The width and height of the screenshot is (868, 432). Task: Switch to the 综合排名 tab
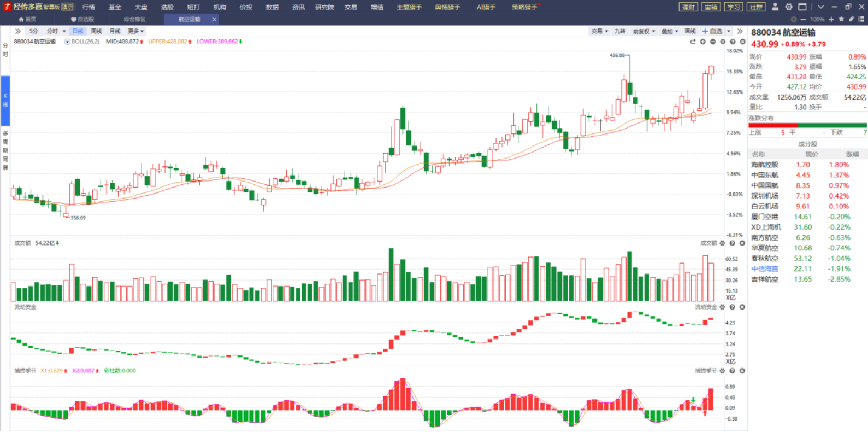134,19
